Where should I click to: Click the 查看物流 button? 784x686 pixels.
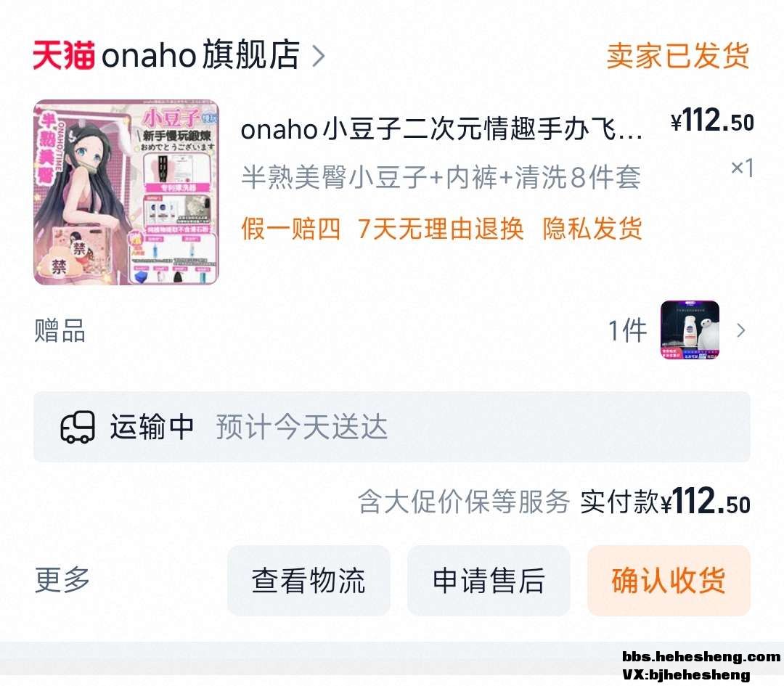[x=309, y=581]
